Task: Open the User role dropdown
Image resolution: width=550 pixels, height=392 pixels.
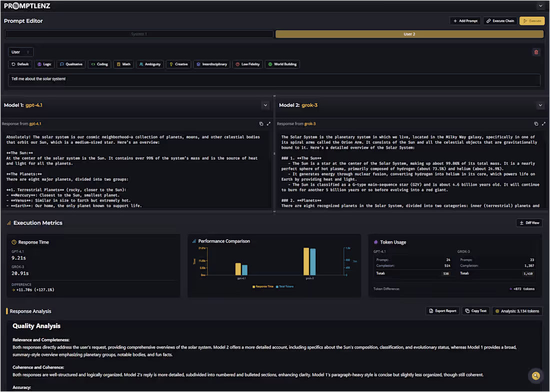Action: pos(20,52)
